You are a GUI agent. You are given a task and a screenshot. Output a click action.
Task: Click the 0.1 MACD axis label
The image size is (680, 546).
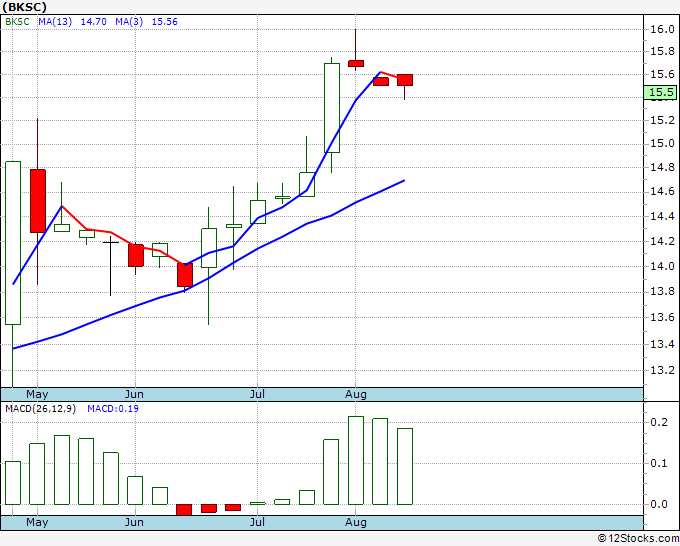659,464
